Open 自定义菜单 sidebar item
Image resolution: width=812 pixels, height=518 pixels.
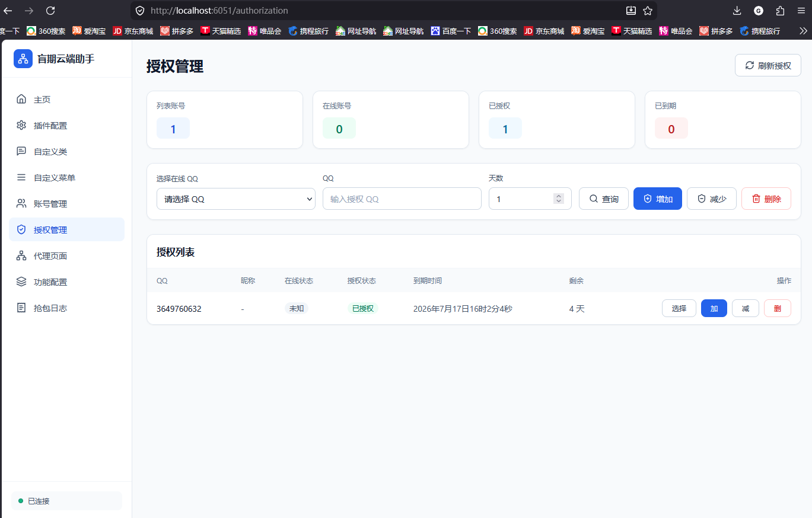click(x=66, y=178)
